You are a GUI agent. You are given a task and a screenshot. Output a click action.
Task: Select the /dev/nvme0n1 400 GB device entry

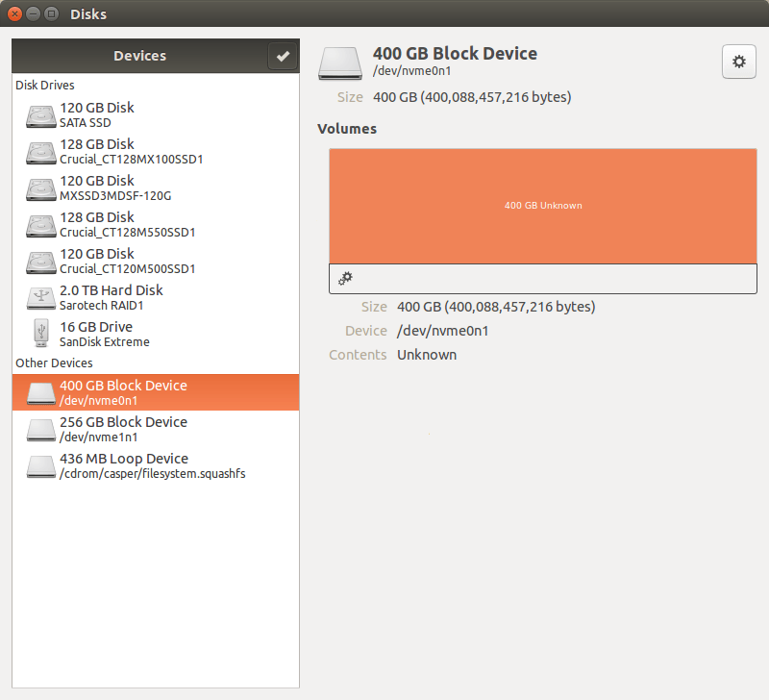coord(123,392)
